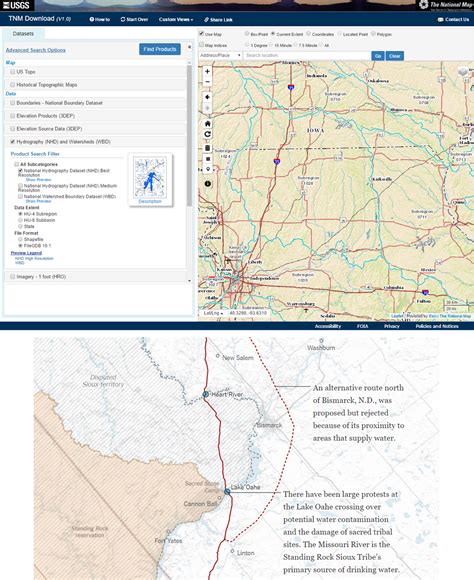This screenshot has height=580, width=474.
Task: Open the Address/Place dropdown
Action: 220,55
